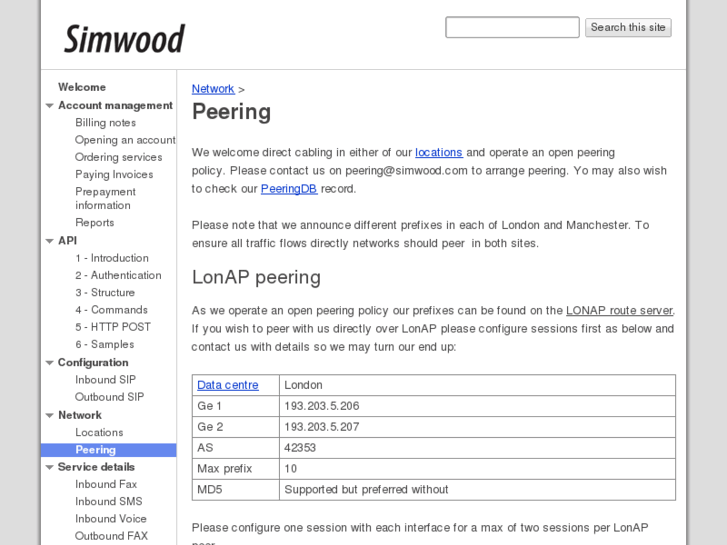The image size is (727, 545).
Task: Open the LONAP route server link
Action: pyautogui.click(x=619, y=310)
